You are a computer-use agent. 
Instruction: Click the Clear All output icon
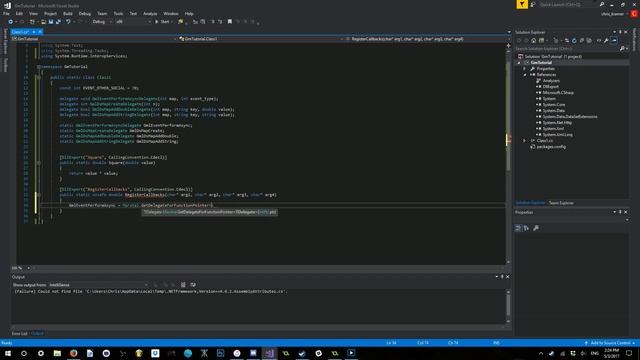[183, 285]
